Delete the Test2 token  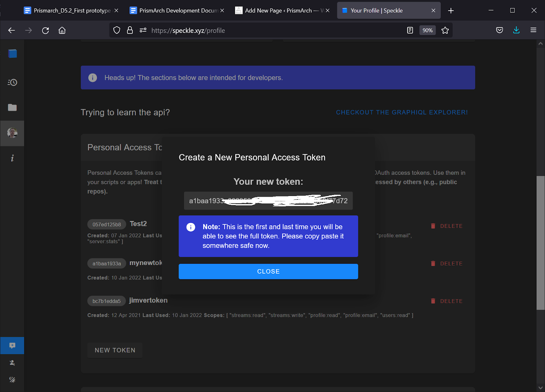tap(447, 226)
